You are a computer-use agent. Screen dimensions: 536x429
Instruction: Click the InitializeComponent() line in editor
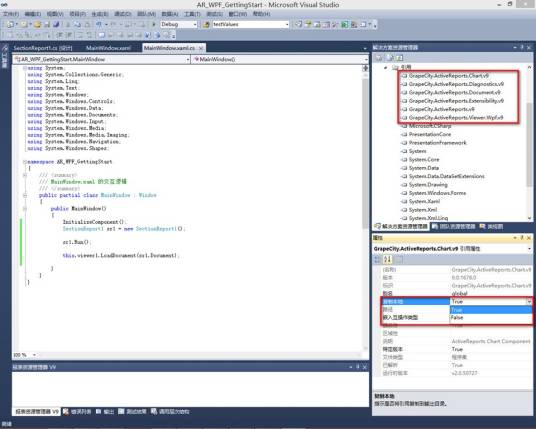(94, 222)
